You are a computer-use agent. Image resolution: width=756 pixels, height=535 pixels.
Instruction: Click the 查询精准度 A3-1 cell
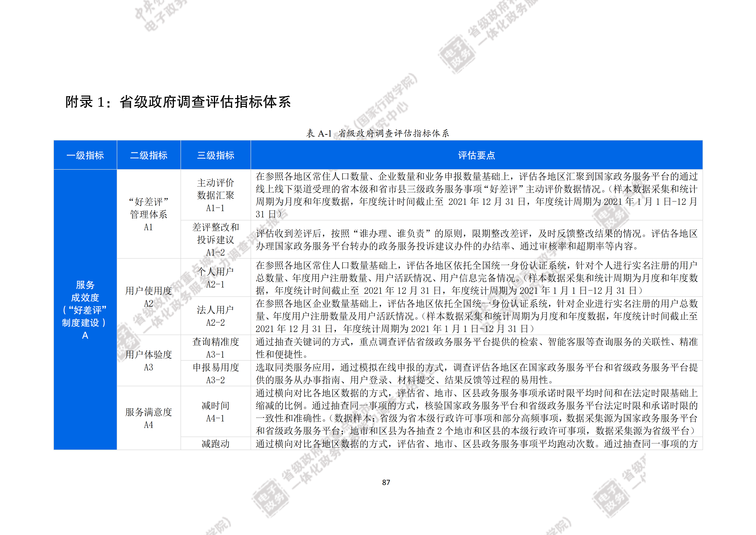click(215, 348)
